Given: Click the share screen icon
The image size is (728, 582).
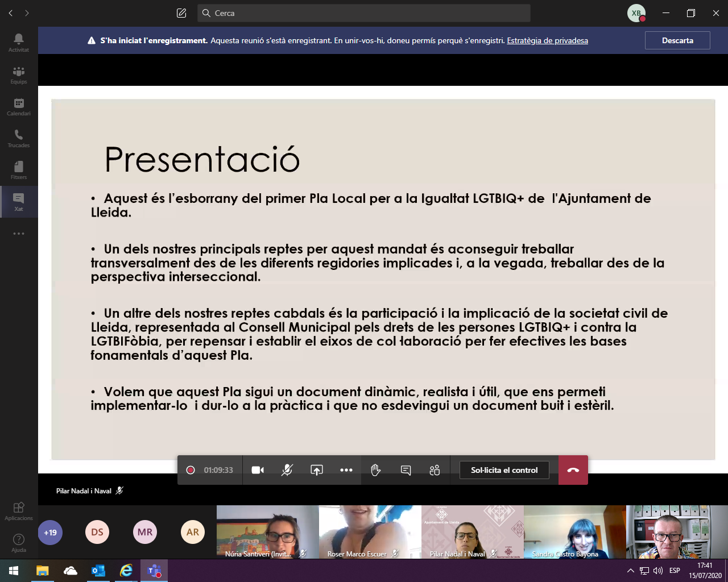Looking at the screenshot, I should click(x=317, y=470).
